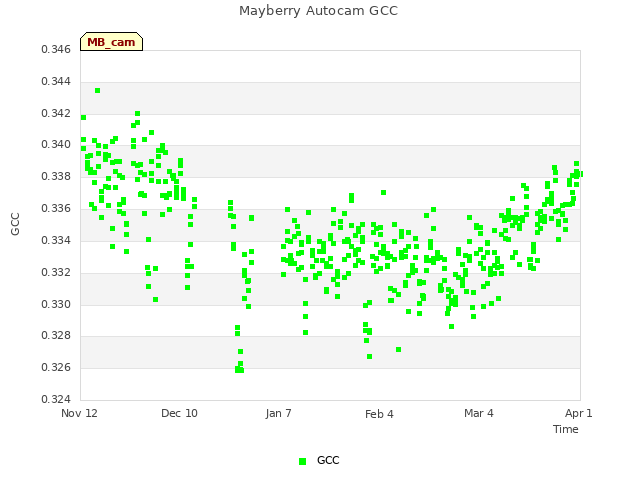Click the MB_cam label tag
The width and height of the screenshot is (640, 480).
point(111,42)
